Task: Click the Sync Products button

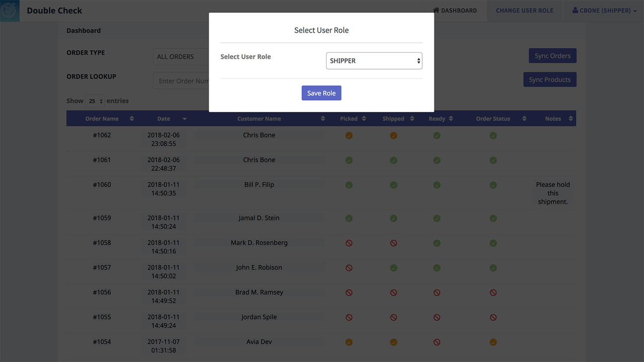Action: pos(549,79)
